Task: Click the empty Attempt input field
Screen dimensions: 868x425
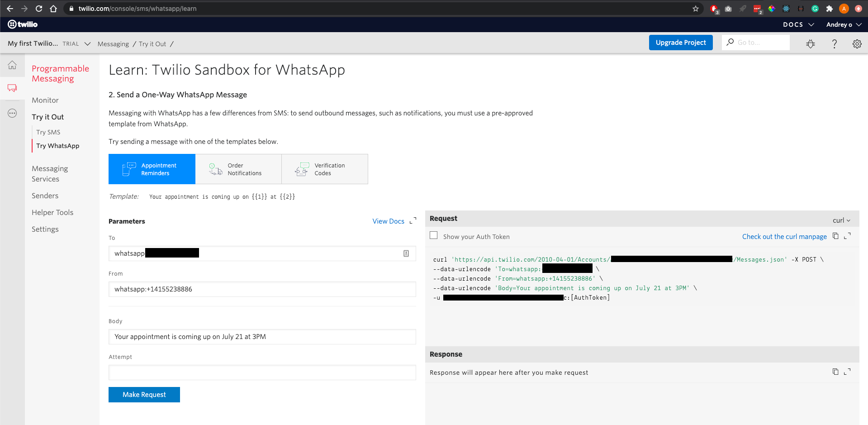Action: point(262,372)
